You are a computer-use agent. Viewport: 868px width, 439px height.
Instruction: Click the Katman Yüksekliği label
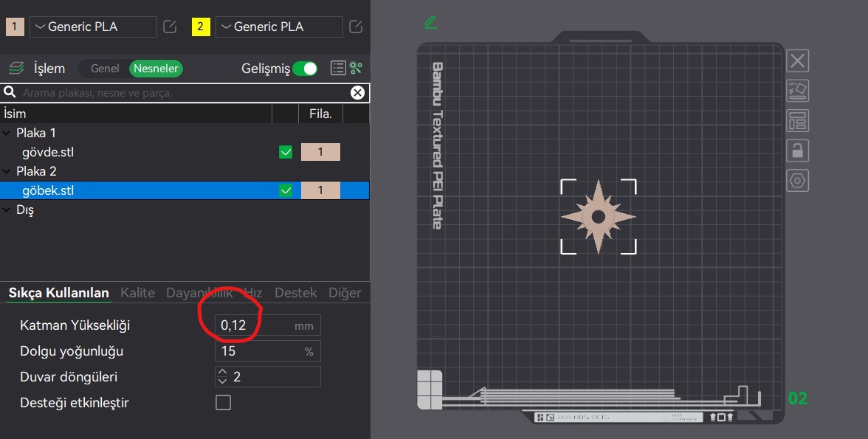[75, 325]
